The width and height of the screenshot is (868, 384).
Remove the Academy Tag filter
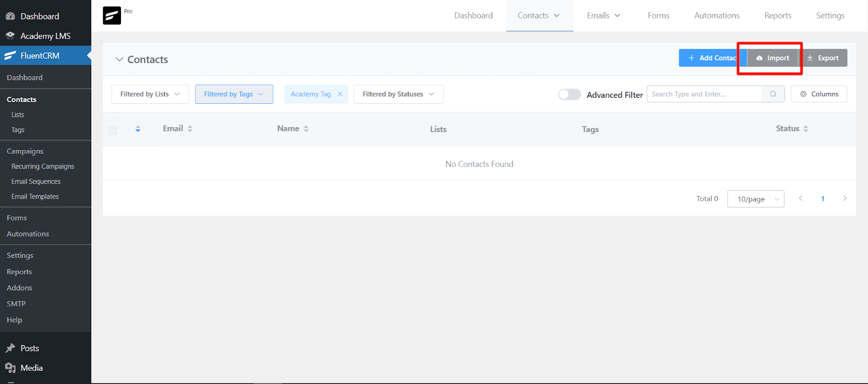340,94
